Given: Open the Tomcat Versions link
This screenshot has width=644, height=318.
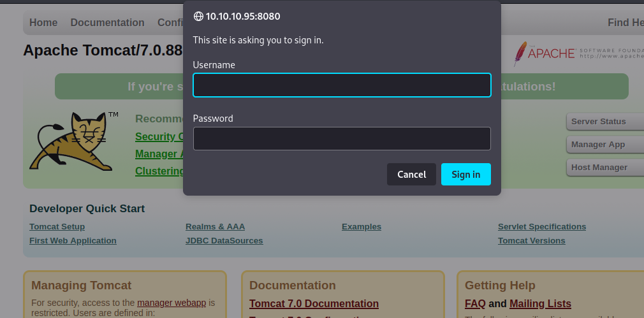Looking at the screenshot, I should pos(532,240).
